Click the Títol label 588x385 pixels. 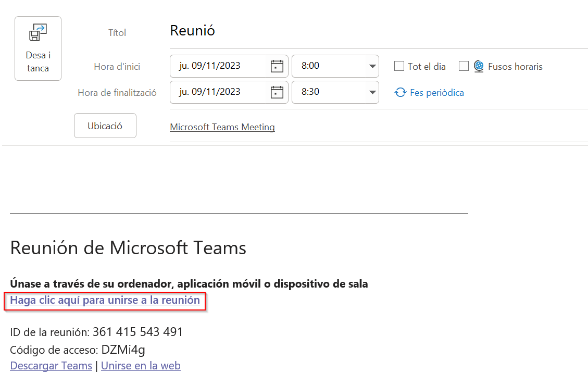(117, 33)
